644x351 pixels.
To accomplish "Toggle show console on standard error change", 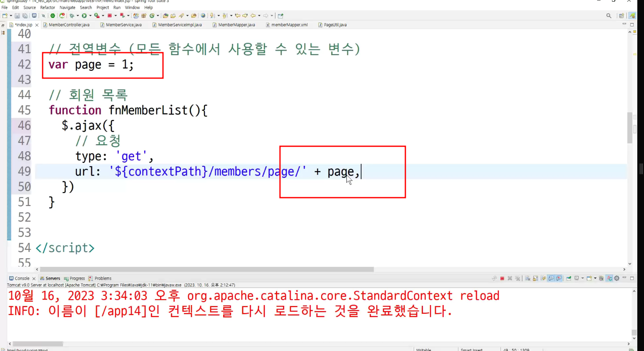I will click(x=559, y=278).
